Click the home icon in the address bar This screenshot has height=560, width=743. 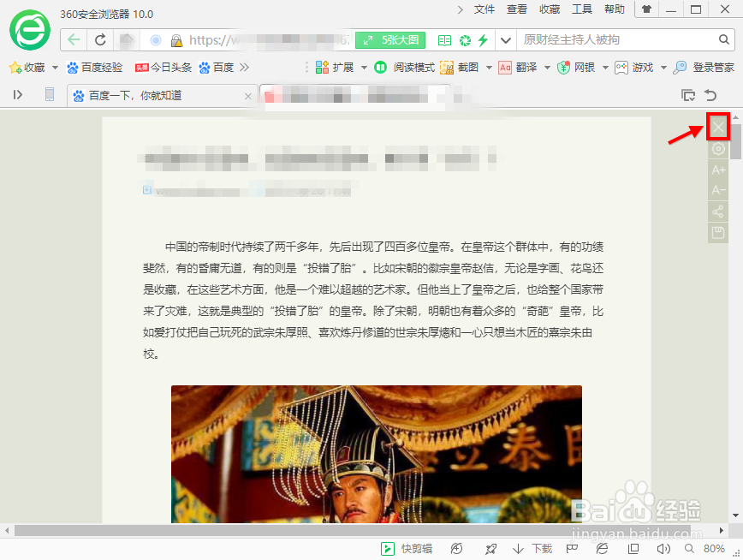pos(127,40)
